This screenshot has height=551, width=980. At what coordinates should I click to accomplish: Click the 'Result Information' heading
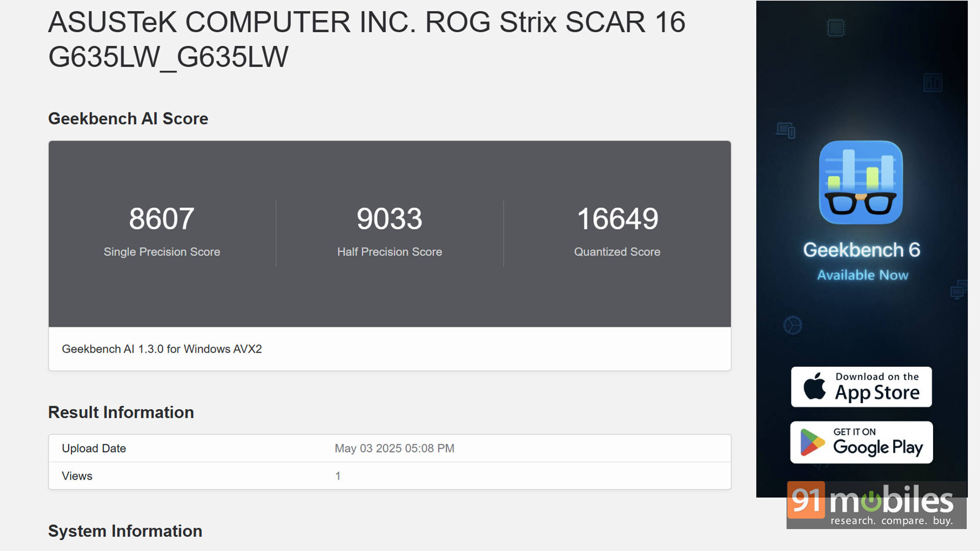pyautogui.click(x=121, y=412)
